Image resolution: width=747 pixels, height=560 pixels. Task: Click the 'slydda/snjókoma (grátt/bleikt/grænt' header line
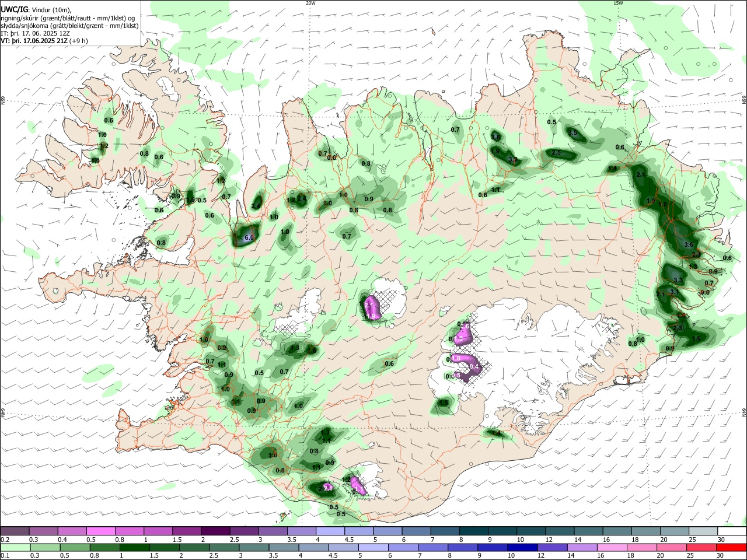click(70, 26)
